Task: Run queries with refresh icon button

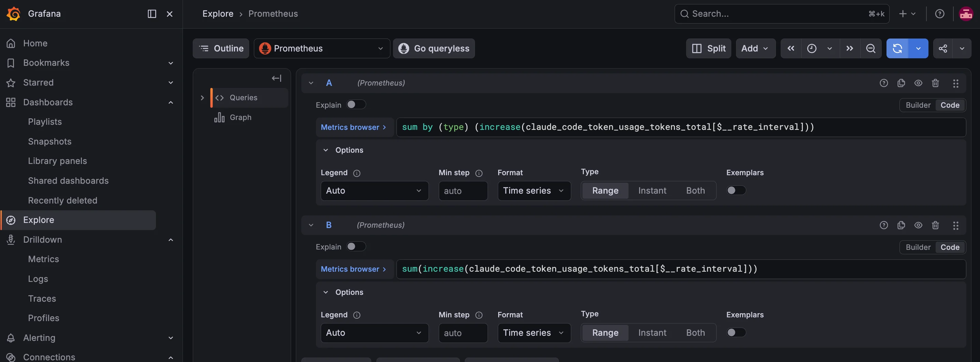Action: coord(897,48)
